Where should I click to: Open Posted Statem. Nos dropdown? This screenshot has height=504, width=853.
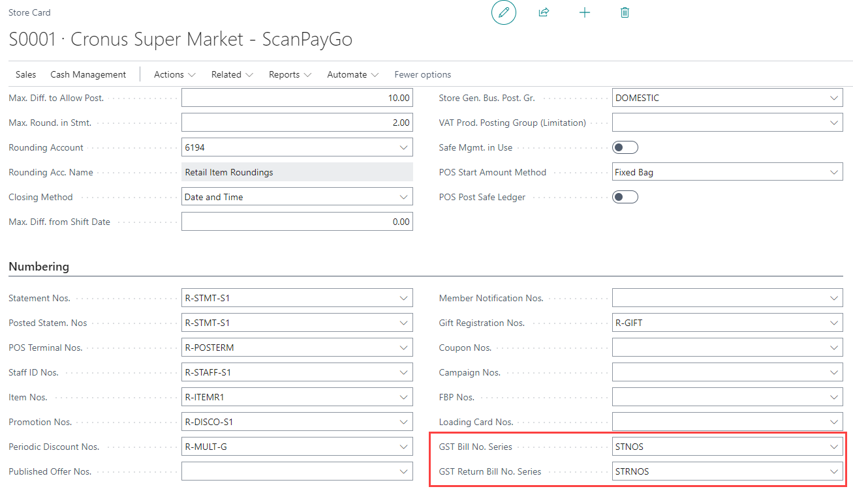(403, 323)
